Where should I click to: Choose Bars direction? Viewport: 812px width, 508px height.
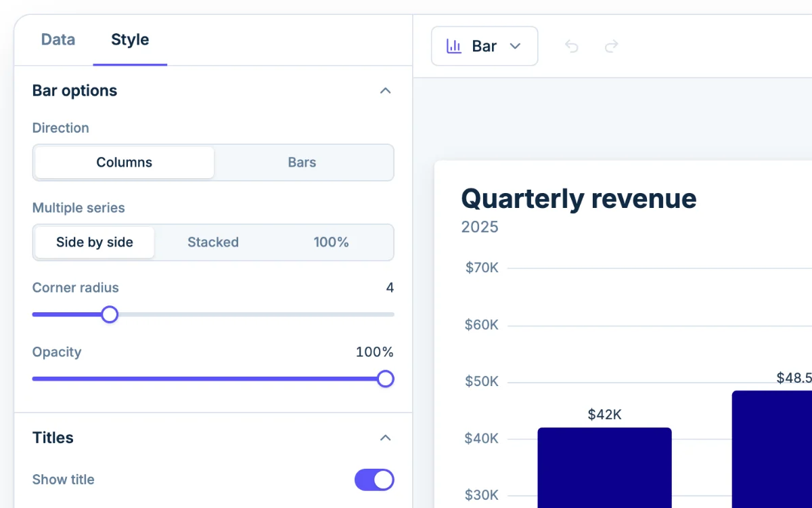(x=302, y=163)
